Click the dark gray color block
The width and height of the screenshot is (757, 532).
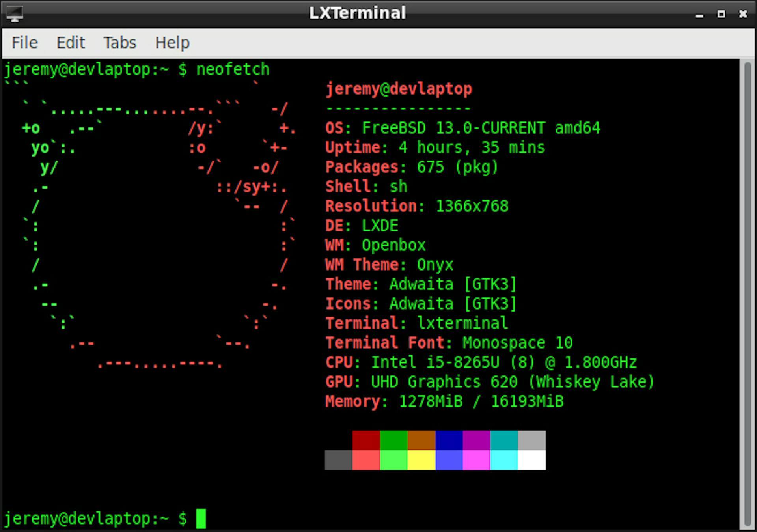tap(338, 460)
